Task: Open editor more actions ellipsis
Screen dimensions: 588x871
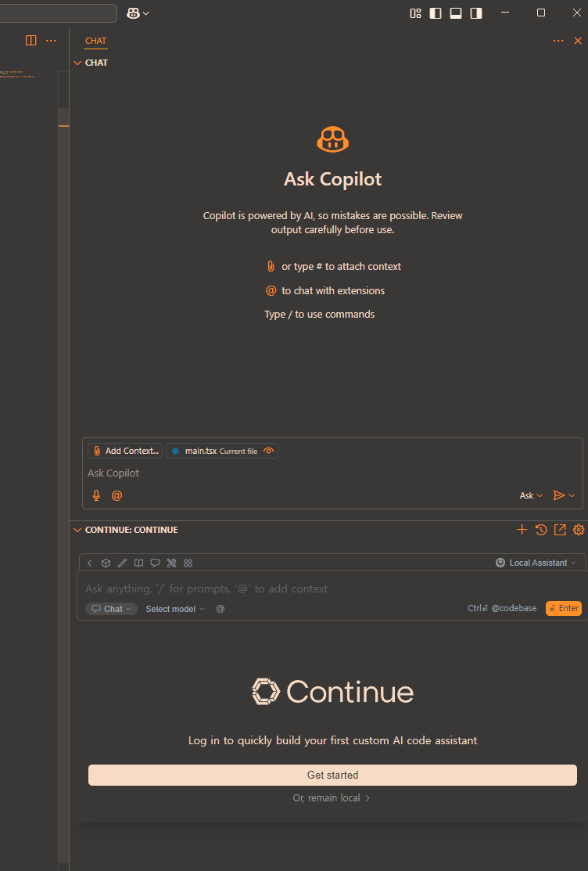Action: (51, 41)
